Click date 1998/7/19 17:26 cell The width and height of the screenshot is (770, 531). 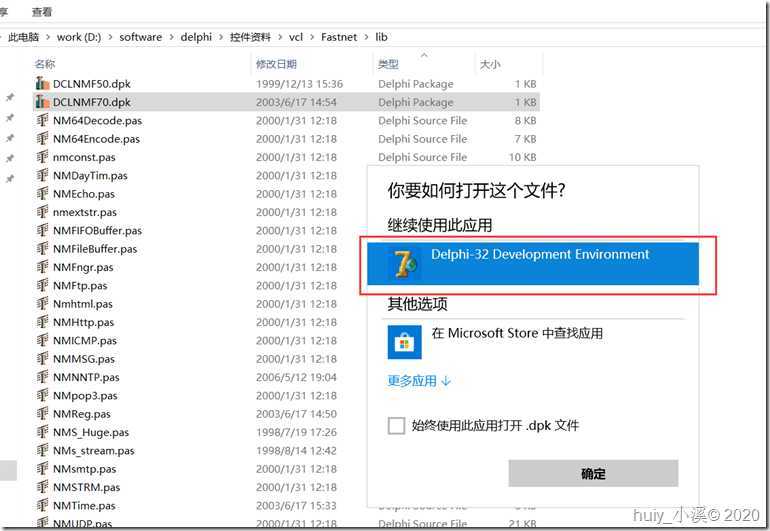(x=296, y=432)
